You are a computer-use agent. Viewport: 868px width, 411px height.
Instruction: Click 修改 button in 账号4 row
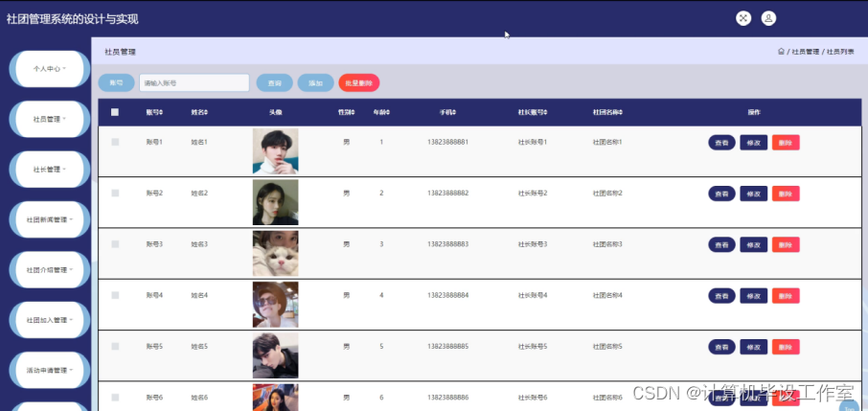(753, 296)
